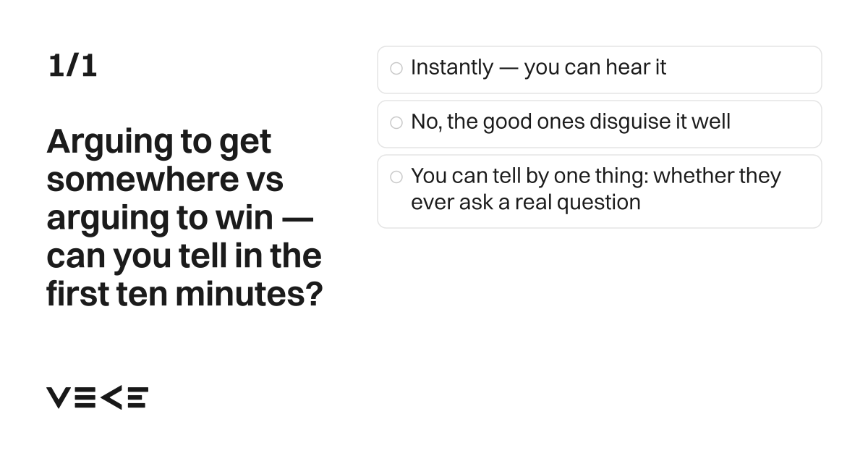The width and height of the screenshot is (868, 456).
Task: Click the last three-bar glyph of the logo
Action: tap(137, 398)
